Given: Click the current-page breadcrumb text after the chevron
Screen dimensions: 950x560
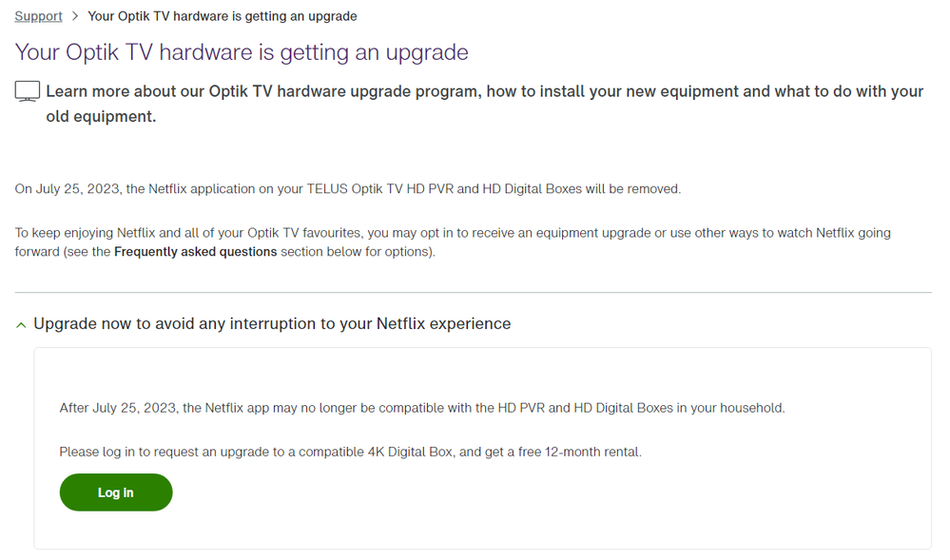Looking at the screenshot, I should click(223, 16).
